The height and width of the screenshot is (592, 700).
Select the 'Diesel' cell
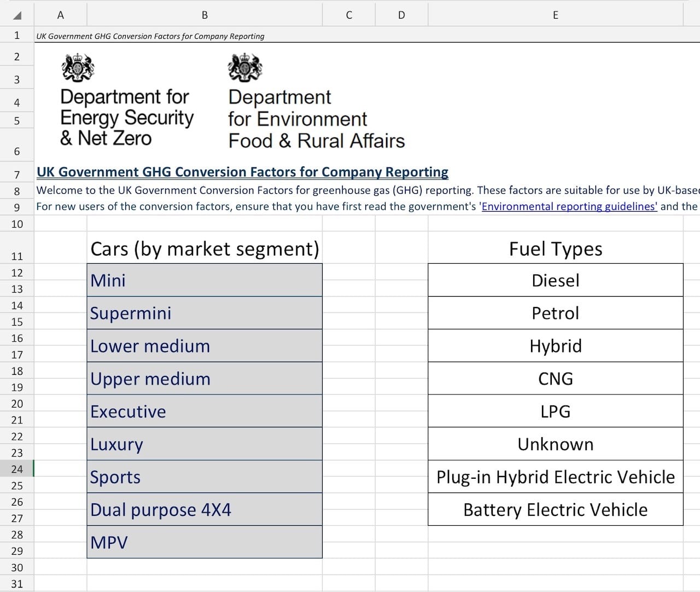pyautogui.click(x=556, y=280)
